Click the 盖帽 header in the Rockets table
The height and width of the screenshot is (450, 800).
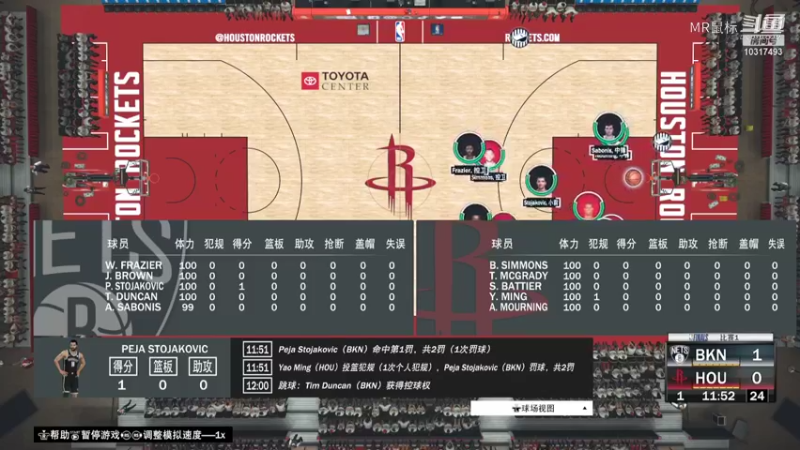pyautogui.click(x=748, y=244)
